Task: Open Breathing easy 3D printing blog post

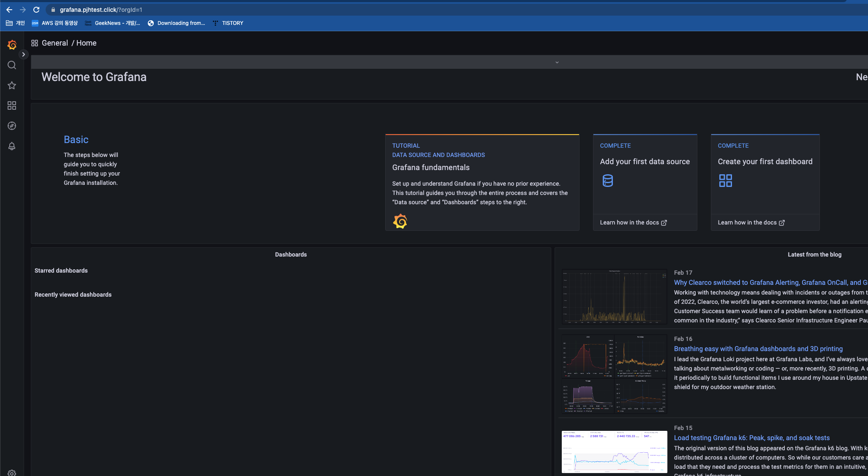Action: 758,349
